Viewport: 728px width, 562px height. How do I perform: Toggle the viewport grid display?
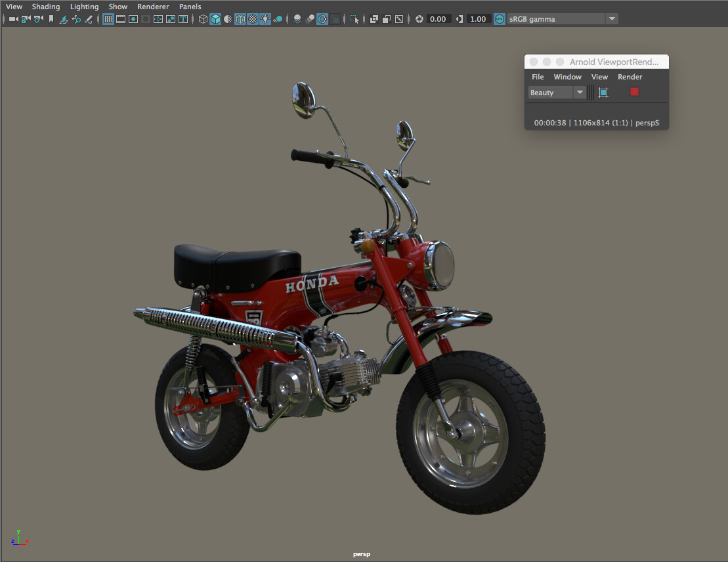(x=108, y=18)
